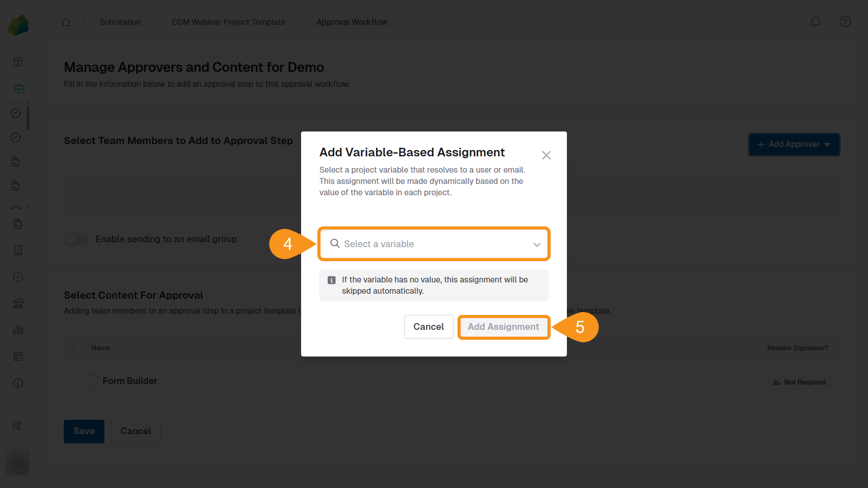This screenshot has height=488, width=868.
Task: Open the Select a variable dropdown
Action: pyautogui.click(x=434, y=244)
